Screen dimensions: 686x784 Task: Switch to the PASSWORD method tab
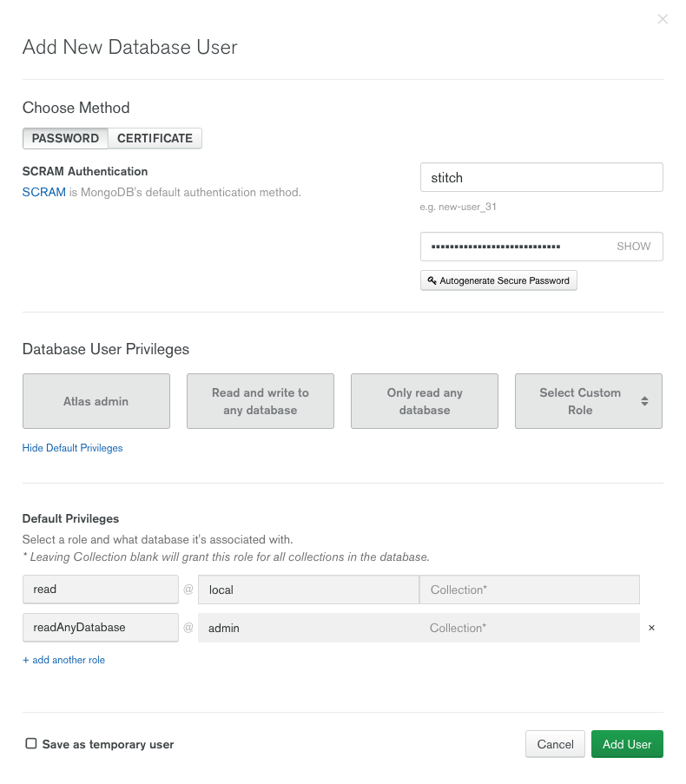click(x=65, y=138)
